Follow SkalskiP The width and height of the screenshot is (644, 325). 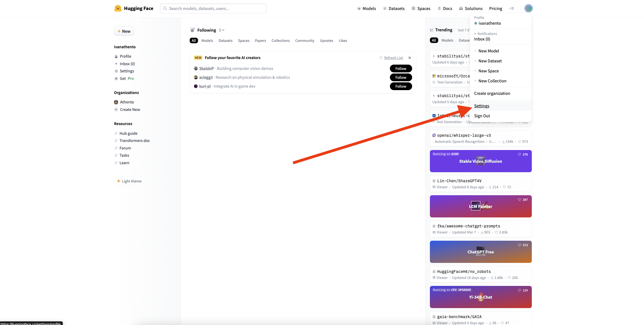[401, 68]
